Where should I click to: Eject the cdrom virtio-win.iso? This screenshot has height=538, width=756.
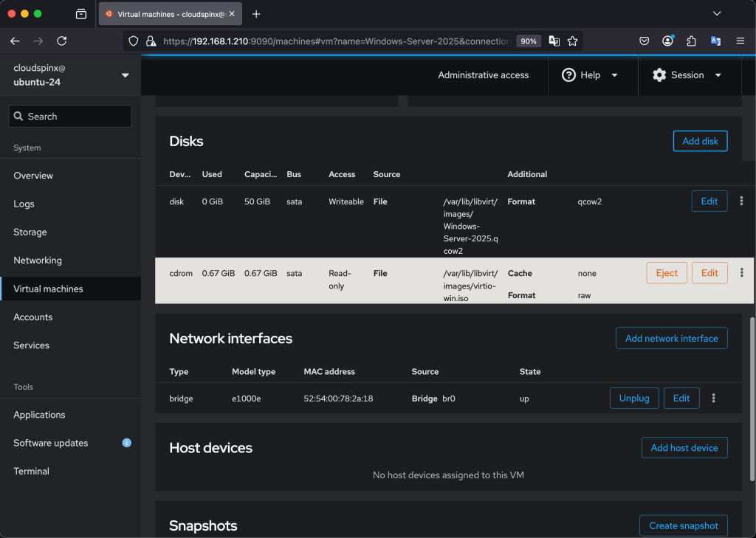[x=666, y=273]
